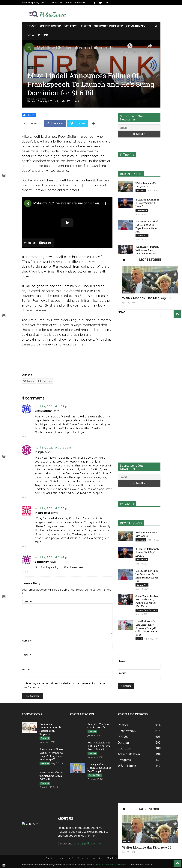Close the More Stories popup

point(124,260)
